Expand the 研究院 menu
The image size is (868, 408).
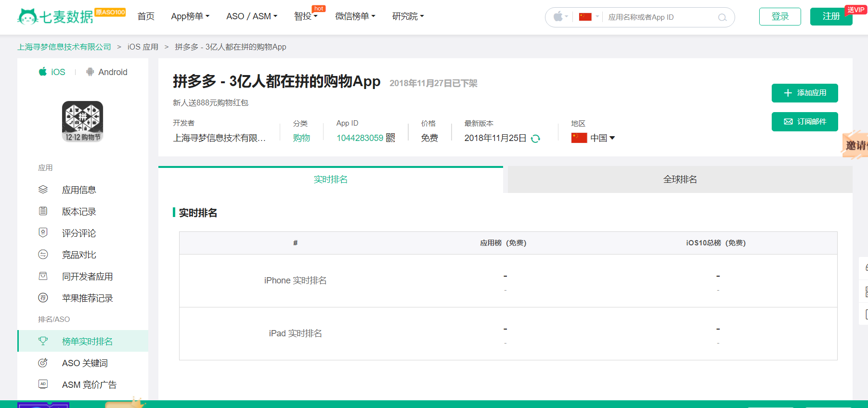(408, 16)
